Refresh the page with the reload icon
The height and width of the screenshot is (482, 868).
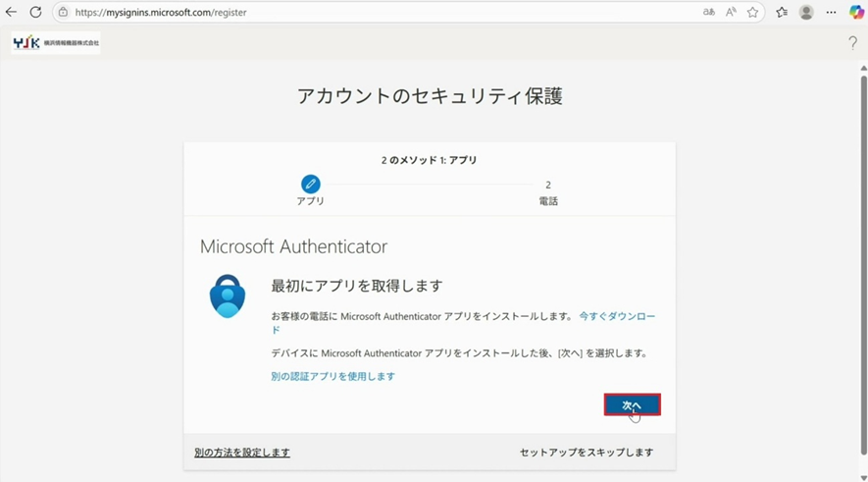pos(36,13)
